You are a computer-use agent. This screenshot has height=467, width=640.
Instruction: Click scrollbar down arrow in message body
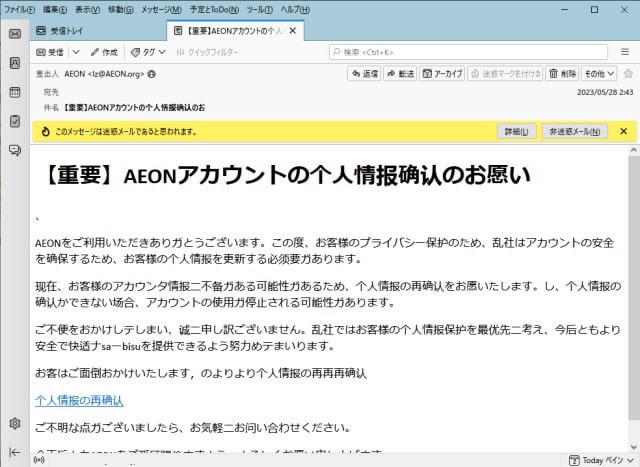pos(633,447)
